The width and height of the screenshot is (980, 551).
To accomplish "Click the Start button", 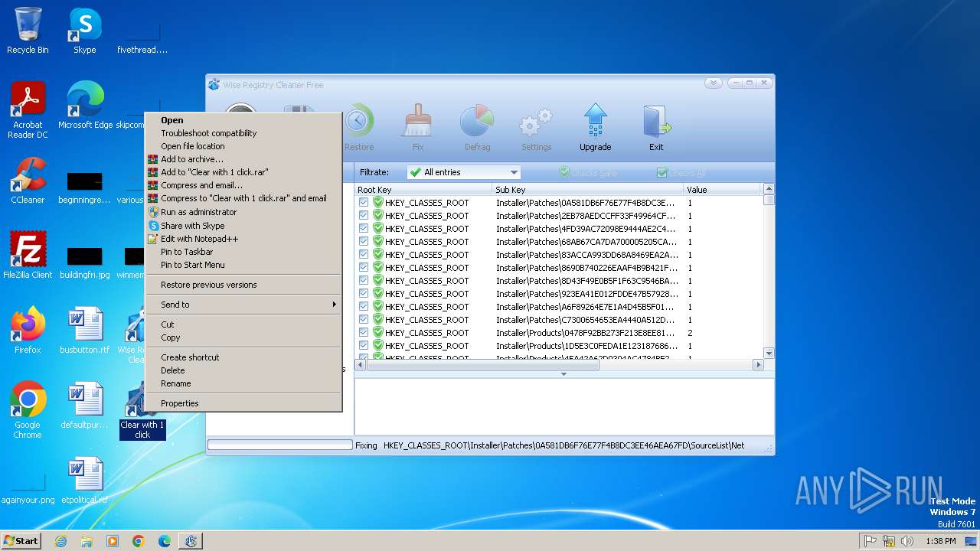I will pos(21,541).
